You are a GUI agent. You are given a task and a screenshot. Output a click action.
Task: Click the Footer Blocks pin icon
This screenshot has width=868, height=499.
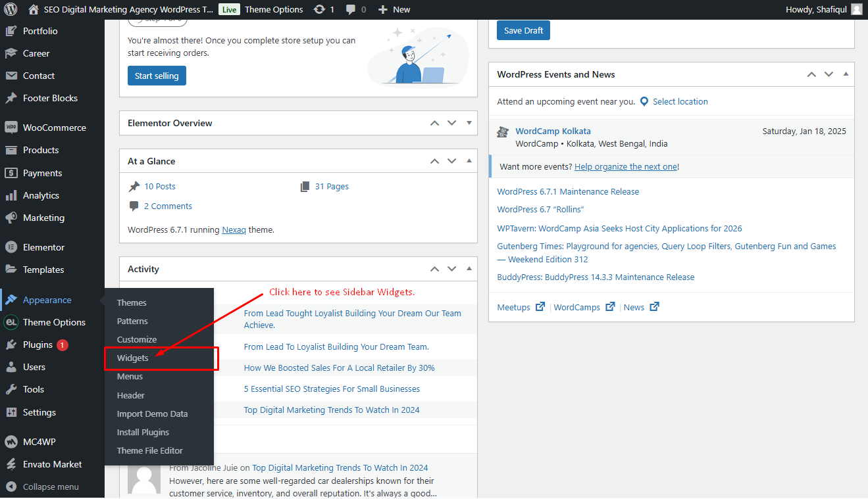click(x=11, y=98)
